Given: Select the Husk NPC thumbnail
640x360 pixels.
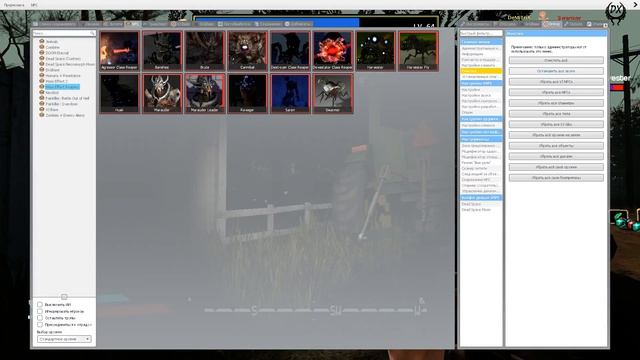Looking at the screenshot, I should (x=119, y=93).
